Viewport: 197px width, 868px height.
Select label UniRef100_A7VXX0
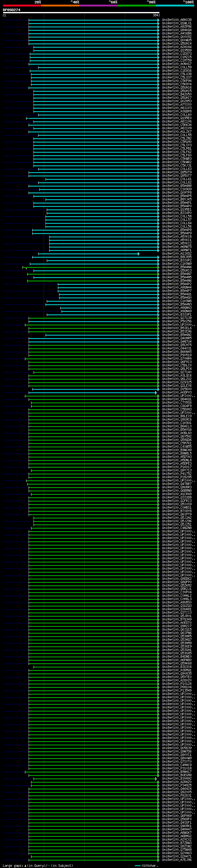click(x=176, y=104)
